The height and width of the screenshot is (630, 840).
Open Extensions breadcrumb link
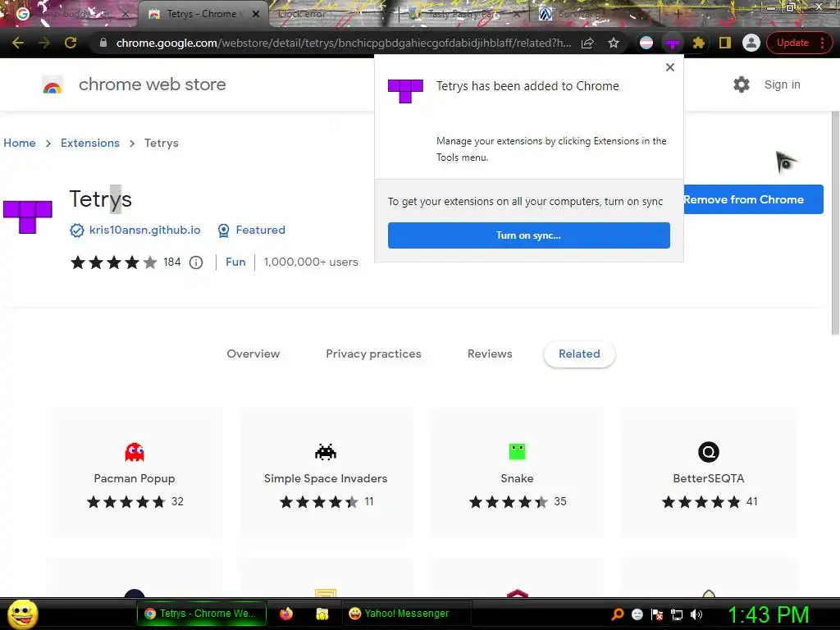tap(90, 143)
